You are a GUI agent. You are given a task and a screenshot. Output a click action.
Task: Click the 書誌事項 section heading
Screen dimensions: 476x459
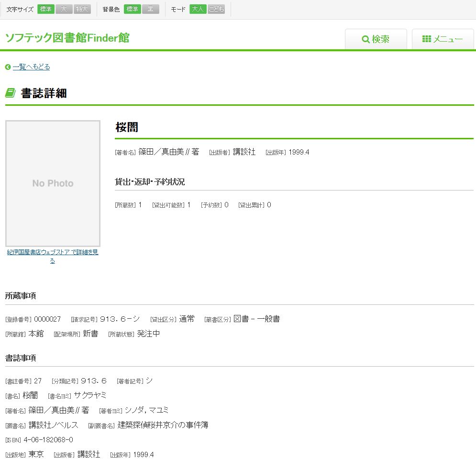point(21,358)
